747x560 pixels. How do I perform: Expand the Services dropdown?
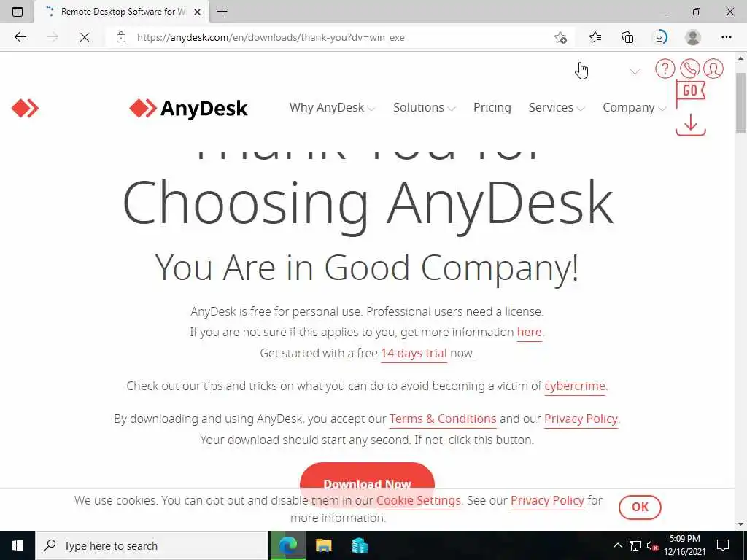pyautogui.click(x=557, y=108)
